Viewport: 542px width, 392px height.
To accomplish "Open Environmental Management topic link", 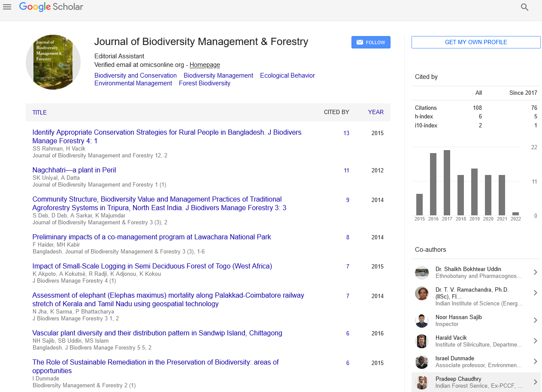I will 133,83.
